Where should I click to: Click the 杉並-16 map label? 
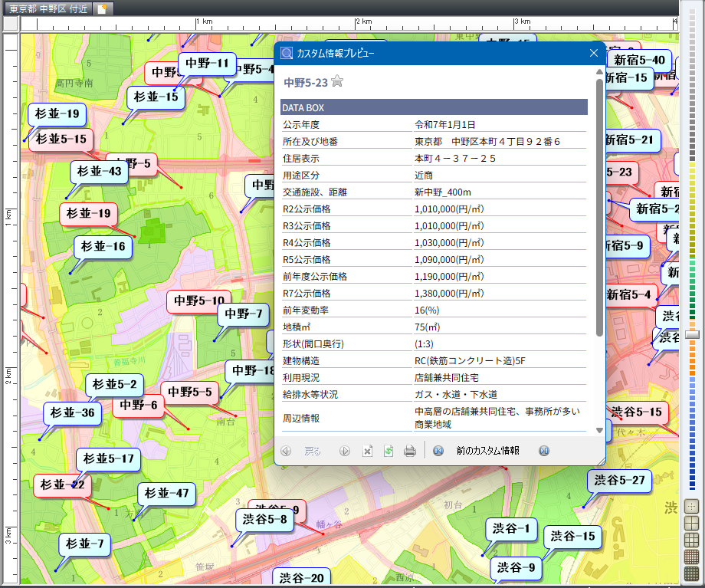pyautogui.click(x=103, y=247)
